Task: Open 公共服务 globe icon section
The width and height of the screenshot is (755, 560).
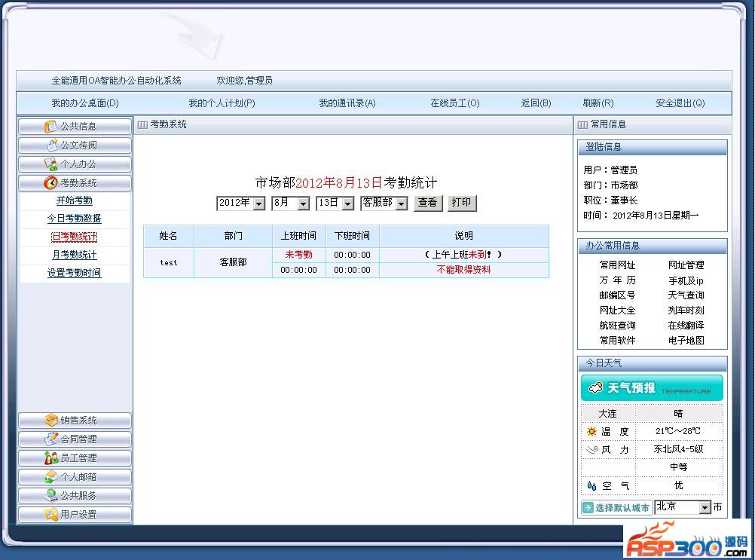Action: click(x=75, y=496)
